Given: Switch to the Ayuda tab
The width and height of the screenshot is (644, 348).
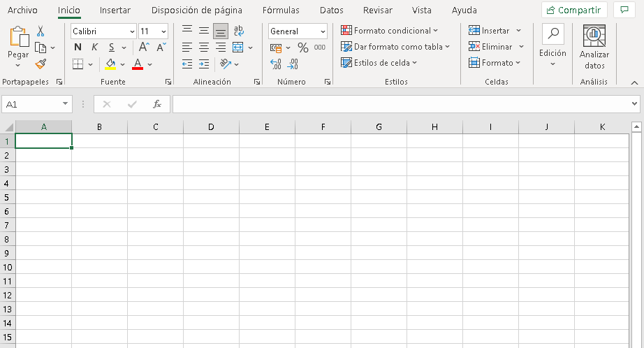Looking at the screenshot, I should (x=464, y=10).
